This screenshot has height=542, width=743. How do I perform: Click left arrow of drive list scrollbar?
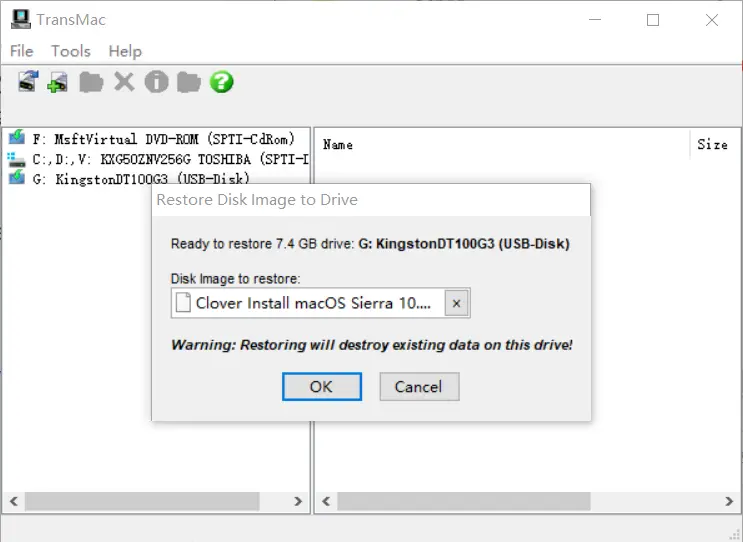point(14,501)
